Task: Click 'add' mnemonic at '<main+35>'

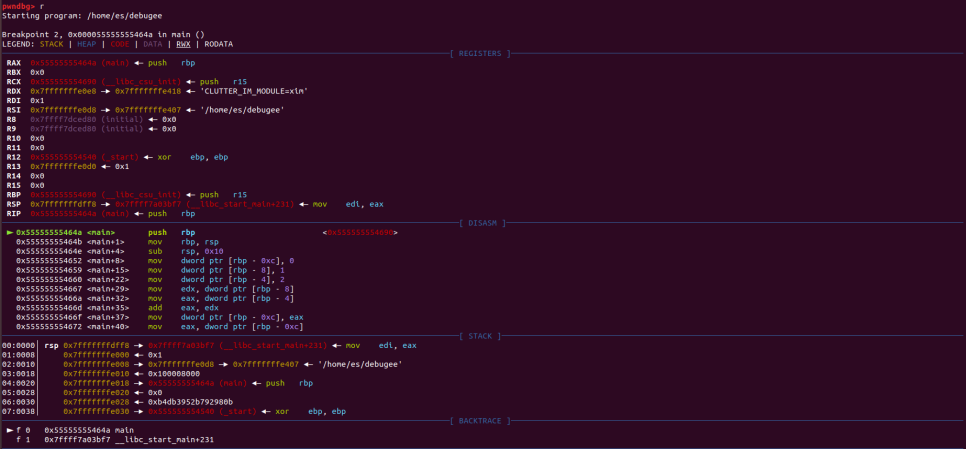Action: pos(155,308)
